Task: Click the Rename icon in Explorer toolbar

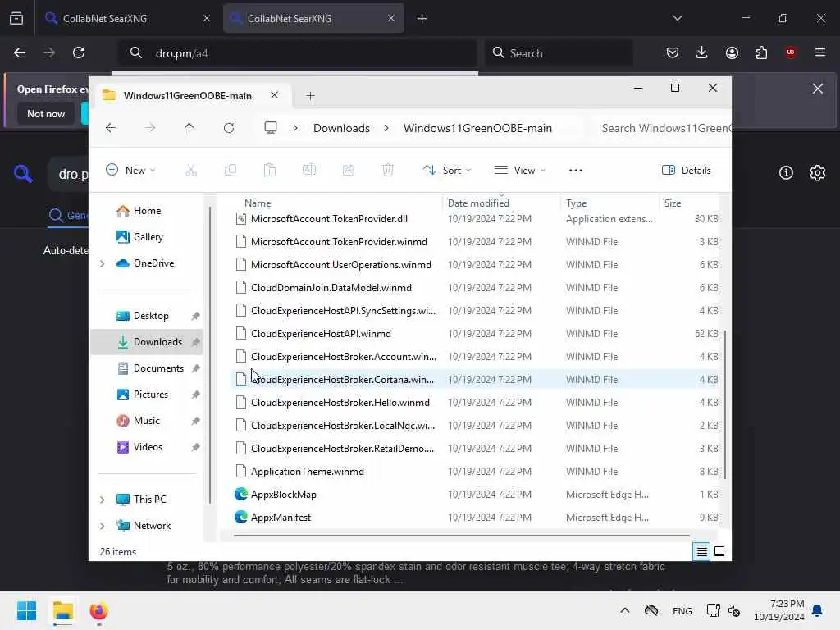Action: pos(309,171)
